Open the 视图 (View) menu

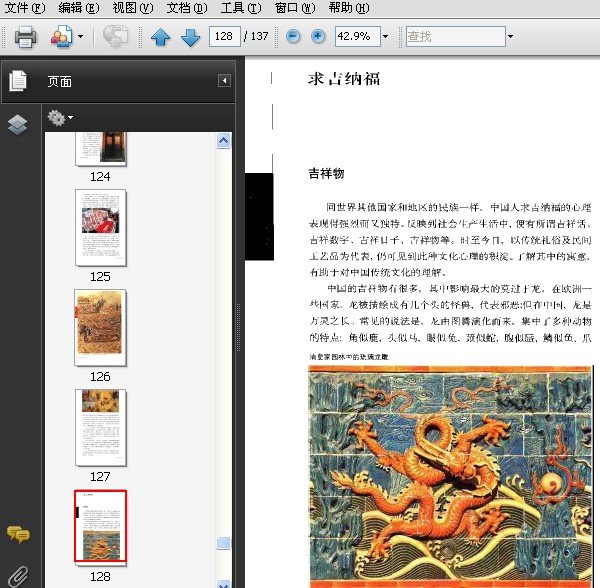[x=132, y=8]
